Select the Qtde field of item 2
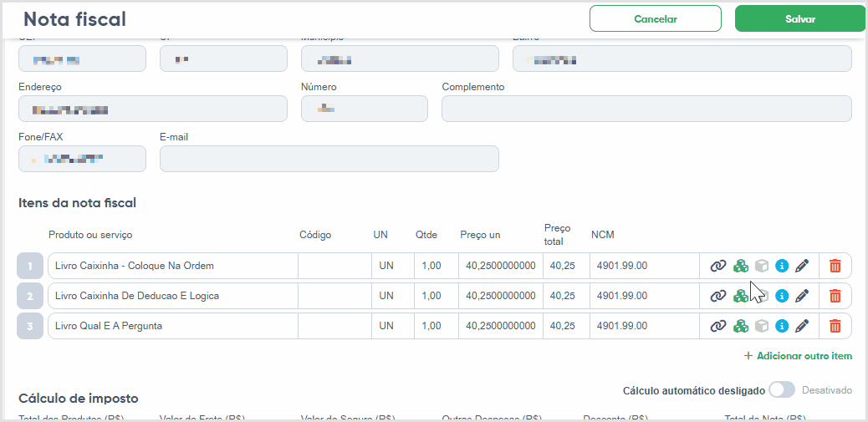 [437, 296]
